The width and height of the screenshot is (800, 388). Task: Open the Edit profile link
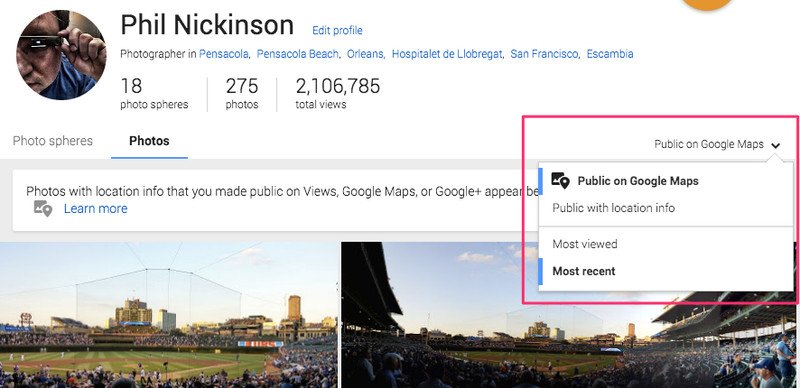(x=337, y=31)
